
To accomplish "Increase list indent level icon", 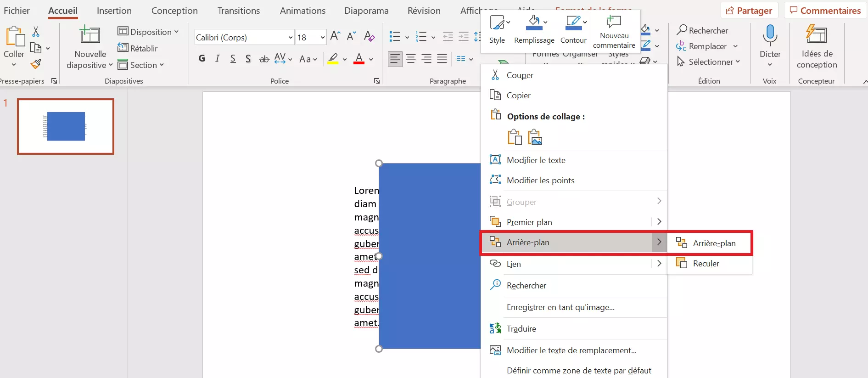I will click(x=464, y=37).
